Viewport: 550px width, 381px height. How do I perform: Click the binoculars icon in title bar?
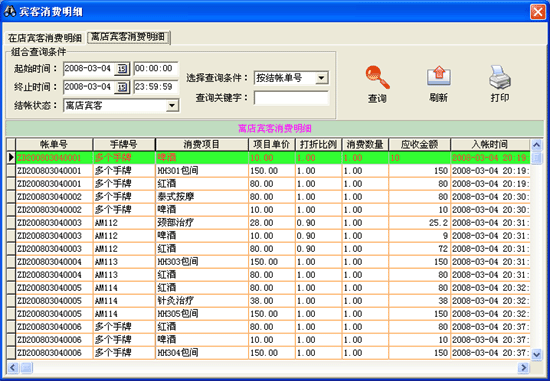coord(9,12)
